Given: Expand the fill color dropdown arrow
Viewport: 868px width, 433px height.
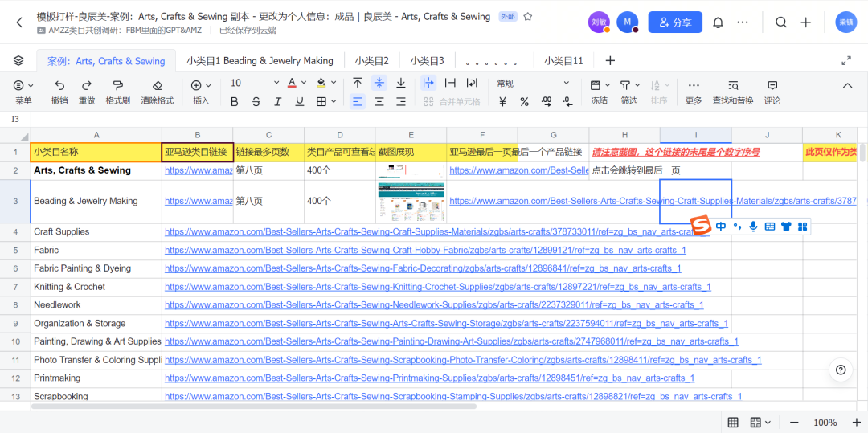Looking at the screenshot, I should [334, 83].
